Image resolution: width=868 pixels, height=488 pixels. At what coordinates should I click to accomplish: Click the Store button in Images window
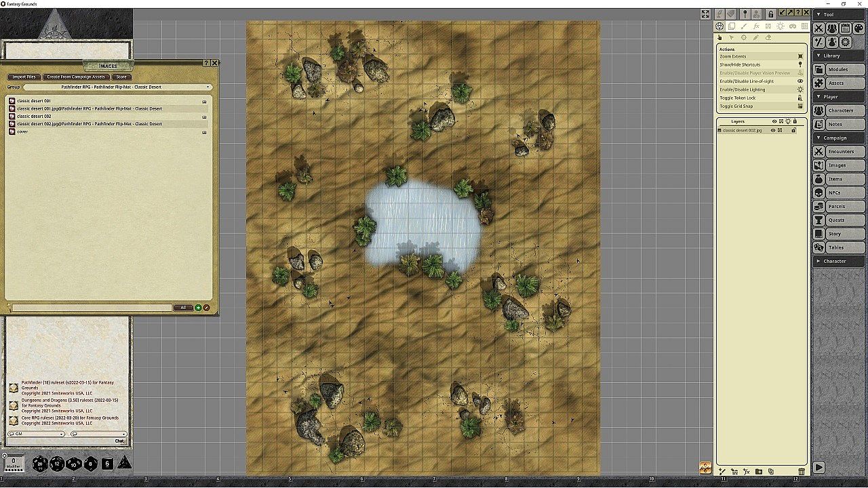(x=121, y=77)
